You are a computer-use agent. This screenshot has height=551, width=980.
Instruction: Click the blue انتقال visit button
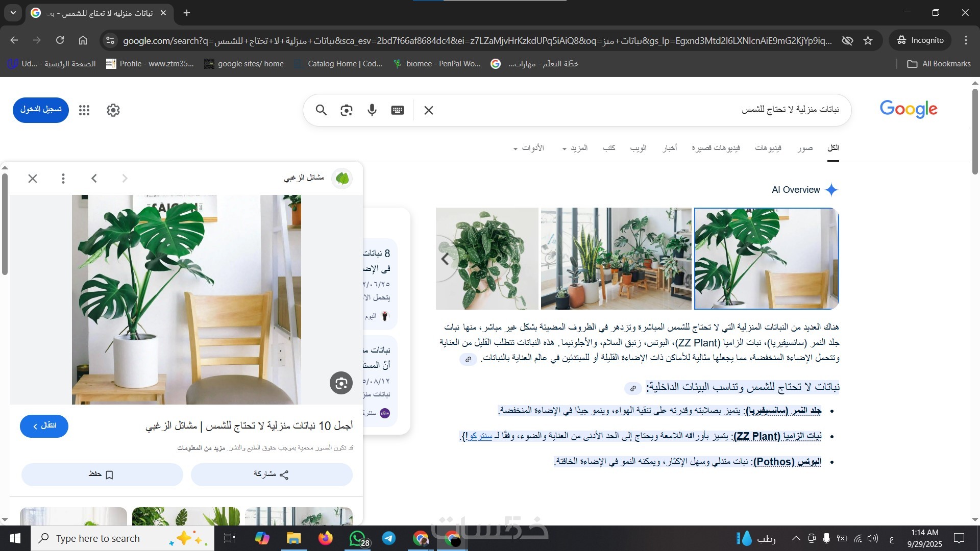(44, 426)
